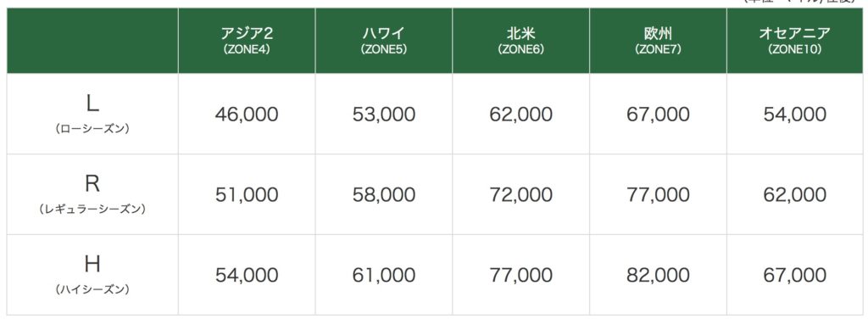Click the 62,000 cell in the L row

521,114
